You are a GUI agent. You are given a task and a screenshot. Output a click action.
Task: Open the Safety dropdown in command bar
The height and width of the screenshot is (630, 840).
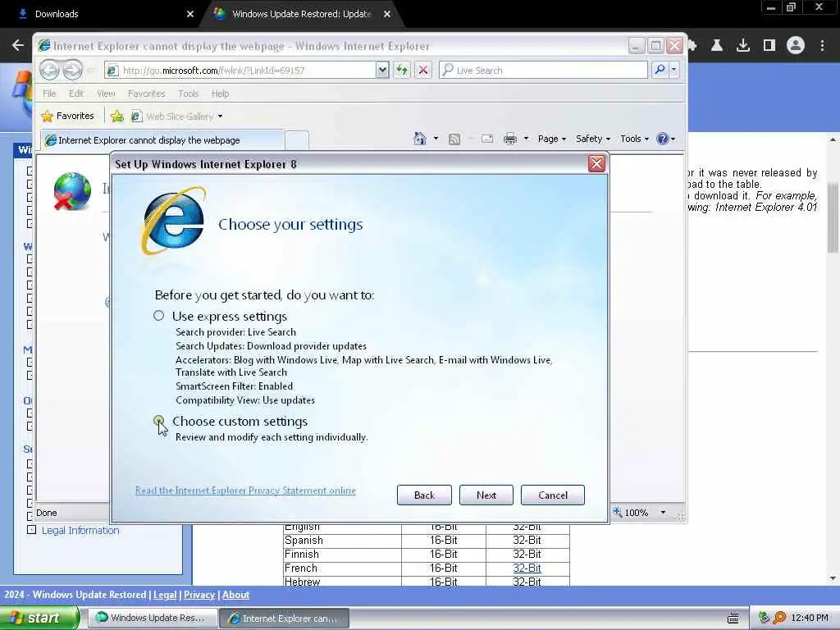[x=592, y=139]
